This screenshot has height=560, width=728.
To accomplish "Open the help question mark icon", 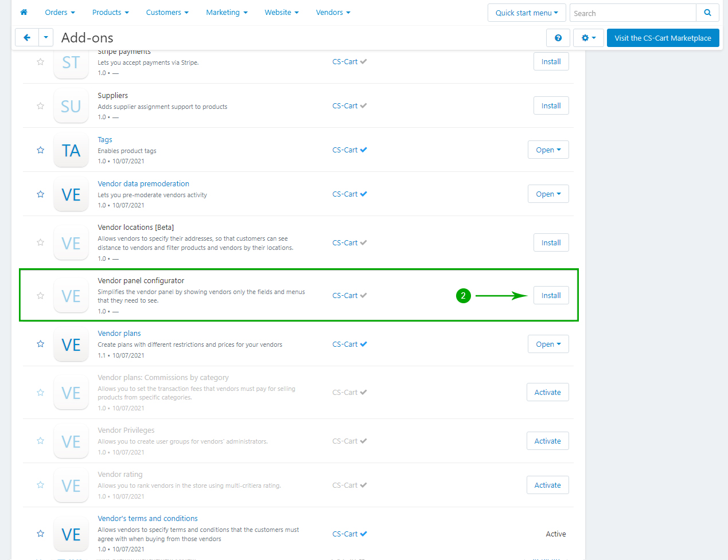I will coord(558,38).
